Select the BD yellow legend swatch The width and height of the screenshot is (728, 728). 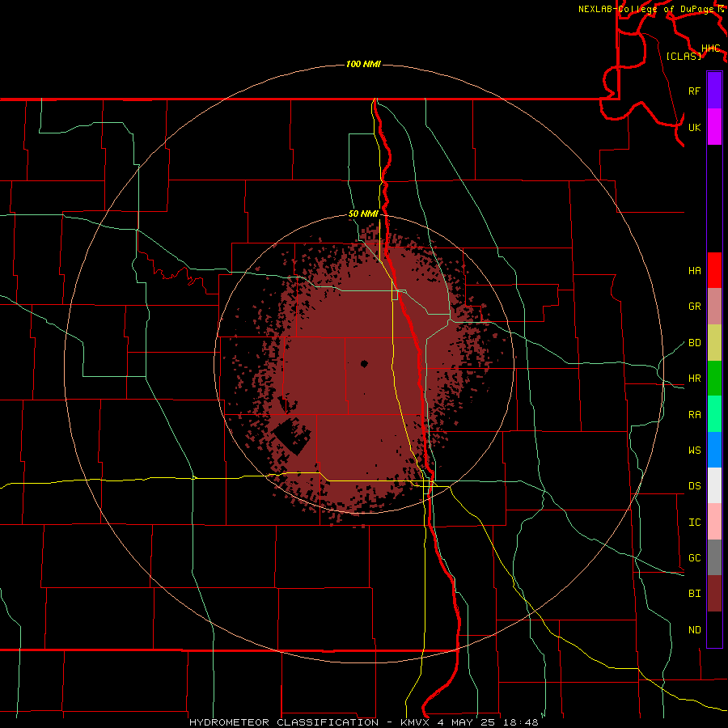click(714, 343)
